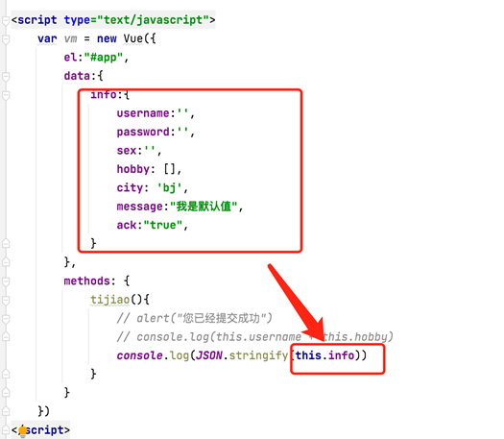Click the 'password' property key
This screenshot has width=504, height=439.
(143, 133)
